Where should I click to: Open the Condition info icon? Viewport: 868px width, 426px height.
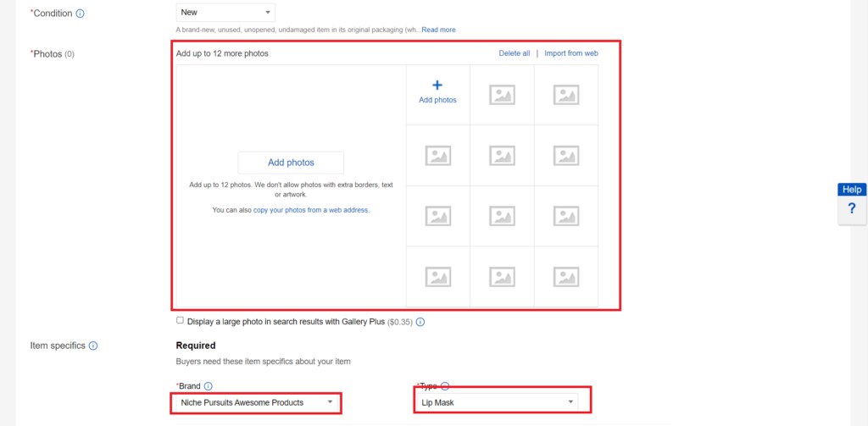tap(80, 14)
